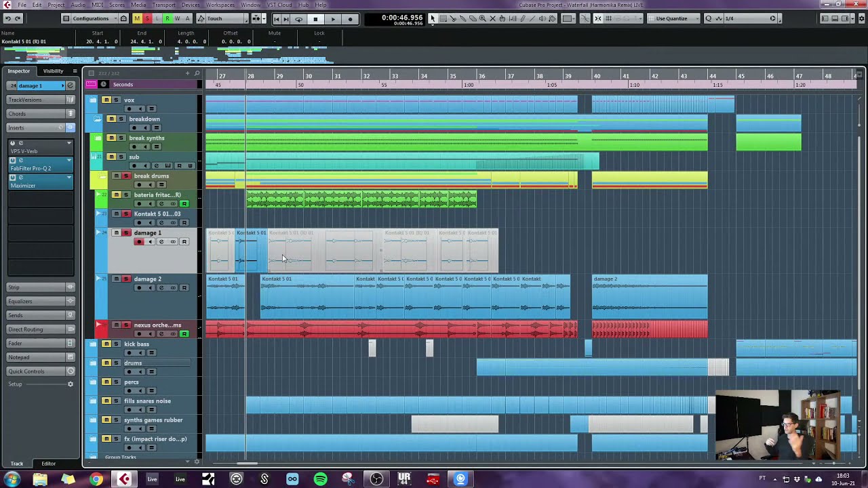Viewport: 868px width, 488px height.
Task: Open the Use Quantize snap type dropdown
Action: tap(673, 18)
